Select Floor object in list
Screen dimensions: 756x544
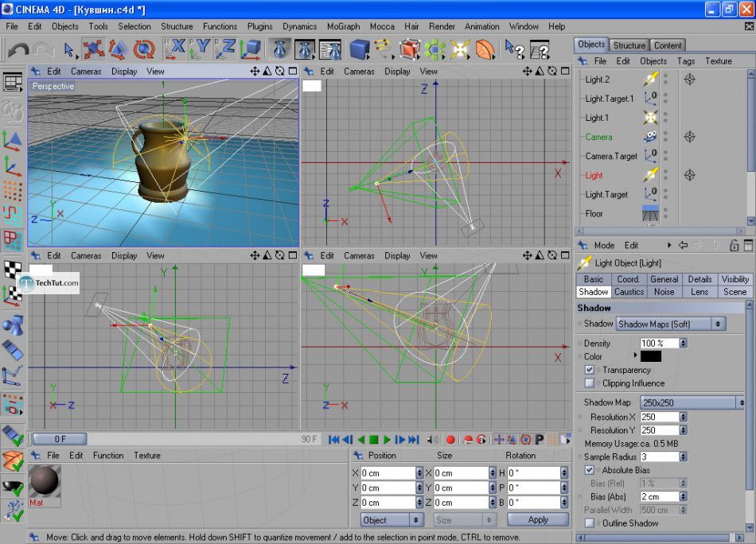[x=594, y=213]
